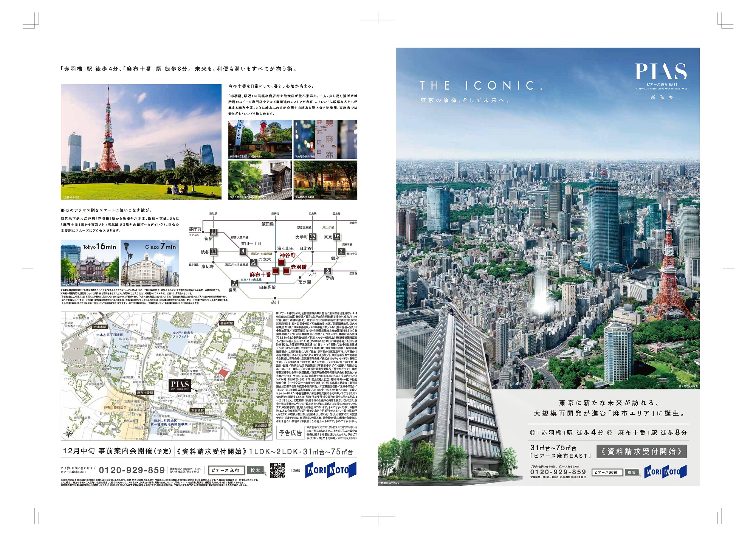This screenshot has height=538, width=756.
Task: Click the 神谷町駅 label on area map
Action: tap(227, 323)
